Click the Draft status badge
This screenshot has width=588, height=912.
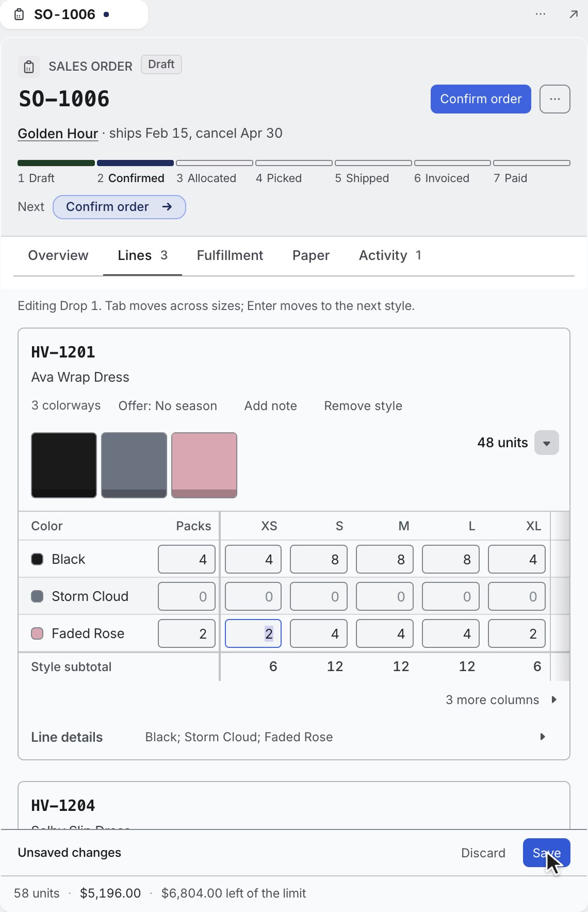tap(161, 64)
